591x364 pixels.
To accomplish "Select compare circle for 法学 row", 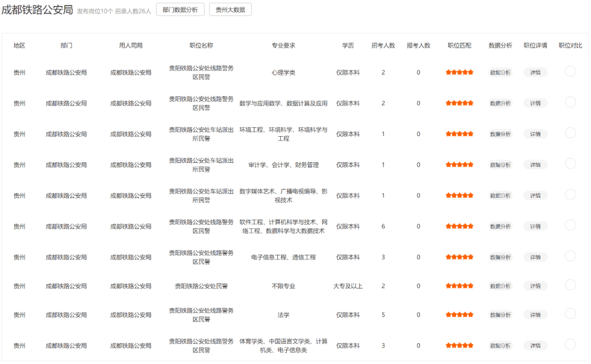I will [570, 314].
